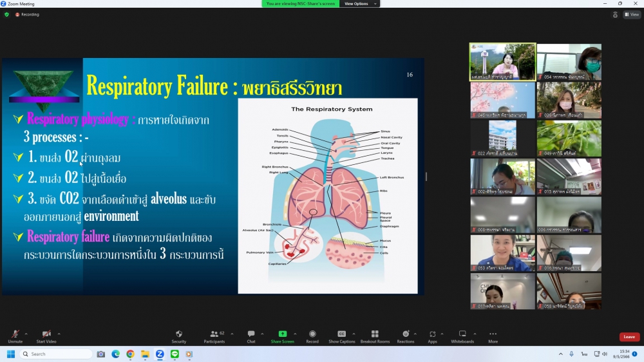Open the Whiteboards tool

[x=462, y=336]
